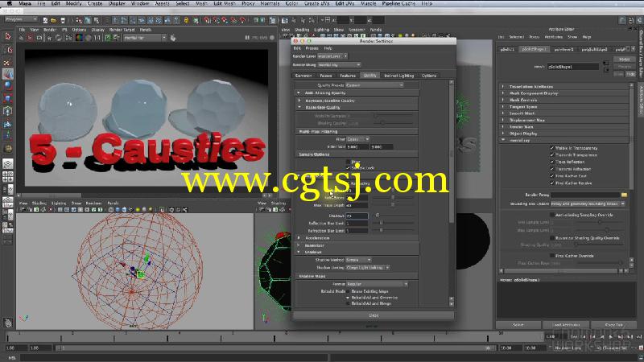
Task: Click the 1:1 real size icon
Action: [97, 38]
